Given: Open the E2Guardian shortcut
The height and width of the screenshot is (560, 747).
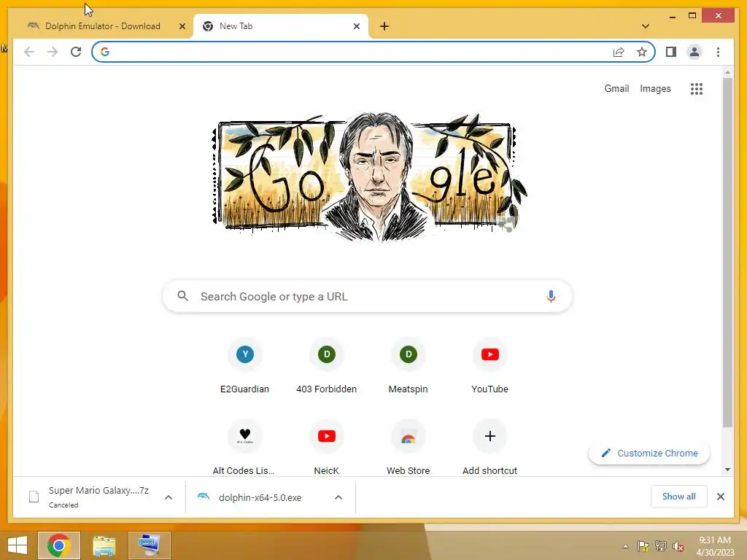Looking at the screenshot, I should coord(245,366).
